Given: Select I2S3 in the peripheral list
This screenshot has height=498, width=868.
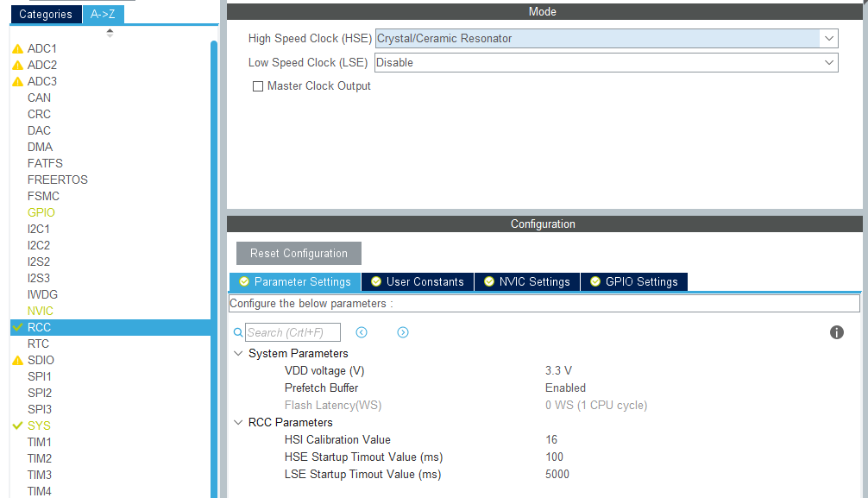Looking at the screenshot, I should tap(39, 278).
